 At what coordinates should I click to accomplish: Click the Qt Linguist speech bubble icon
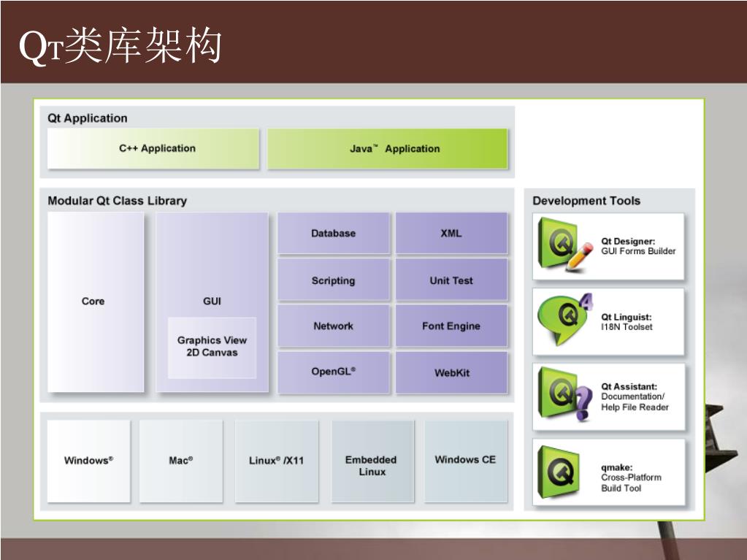(565, 319)
